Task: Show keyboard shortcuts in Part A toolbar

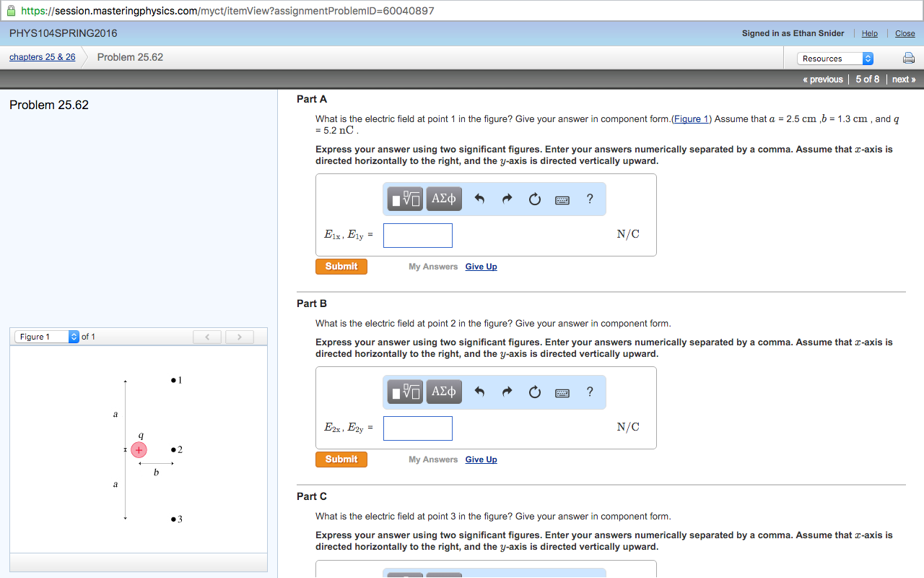Action: pos(563,200)
